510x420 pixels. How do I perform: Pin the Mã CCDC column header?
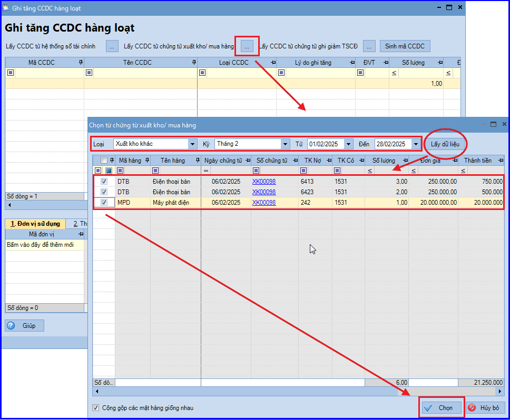click(81, 62)
